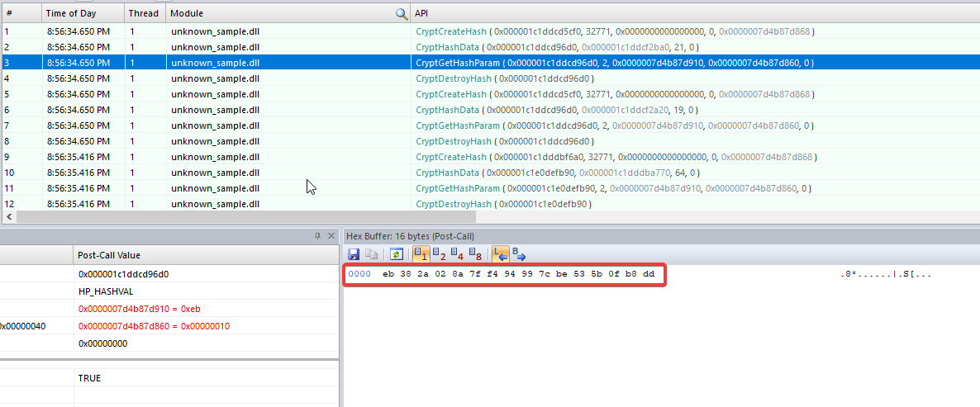
Task: Select row 9 CryptCreateHash call
Action: point(490,157)
